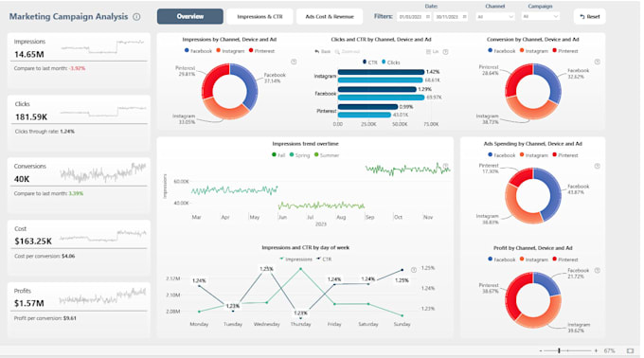Open help icon on Impressions by Channel chart
The width and height of the screenshot is (644, 358).
(294, 62)
